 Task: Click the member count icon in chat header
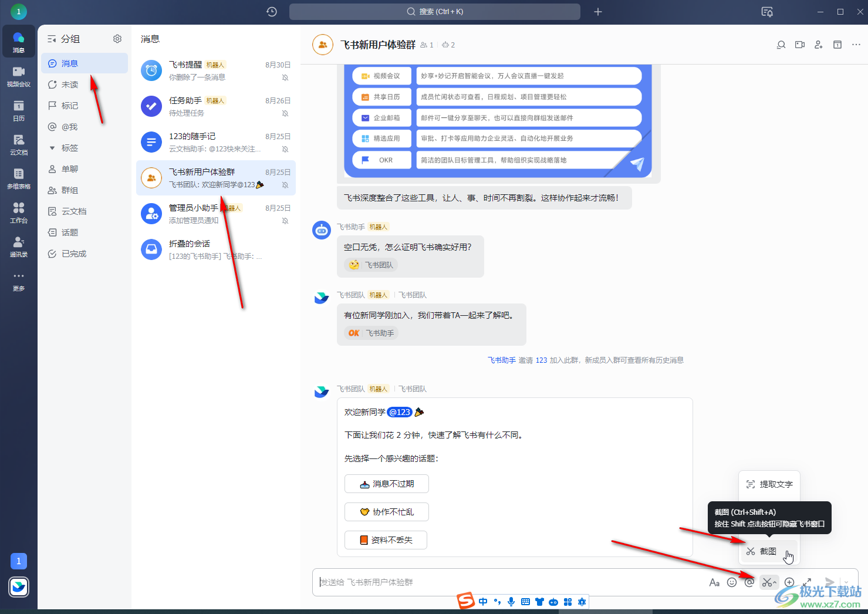coord(427,45)
